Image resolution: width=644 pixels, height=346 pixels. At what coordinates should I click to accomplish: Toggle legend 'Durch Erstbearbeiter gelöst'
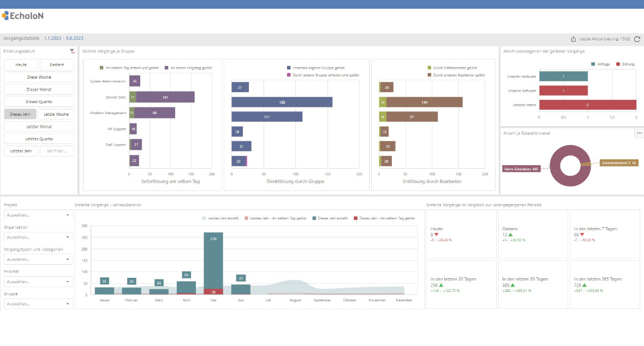point(452,68)
